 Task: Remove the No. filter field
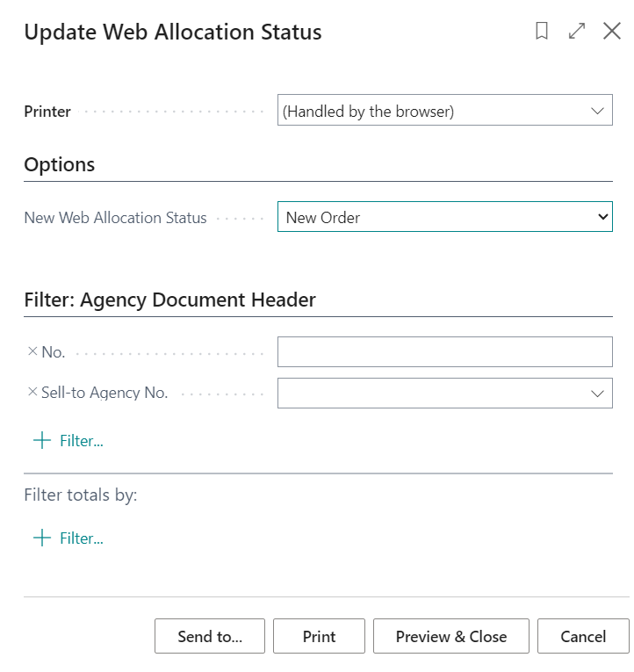tap(32, 351)
